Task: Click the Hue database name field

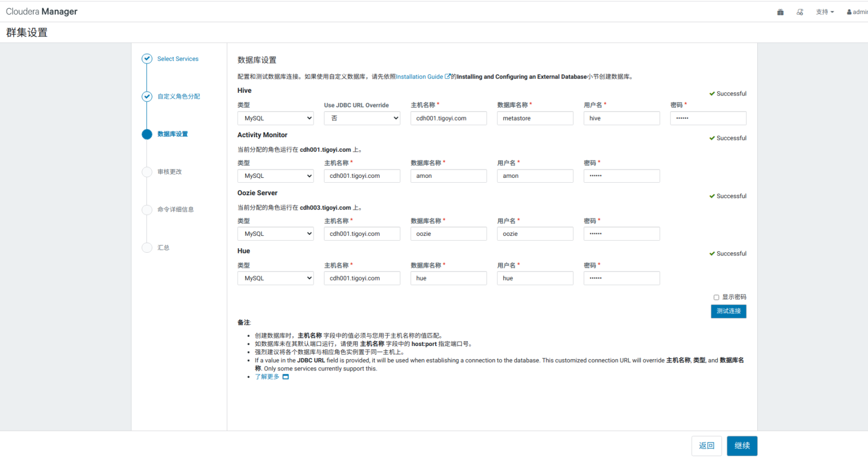Action: pos(449,278)
